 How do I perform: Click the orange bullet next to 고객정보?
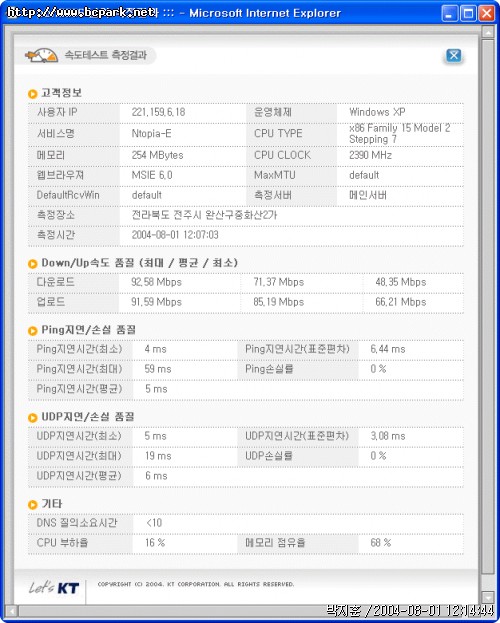pos(33,94)
